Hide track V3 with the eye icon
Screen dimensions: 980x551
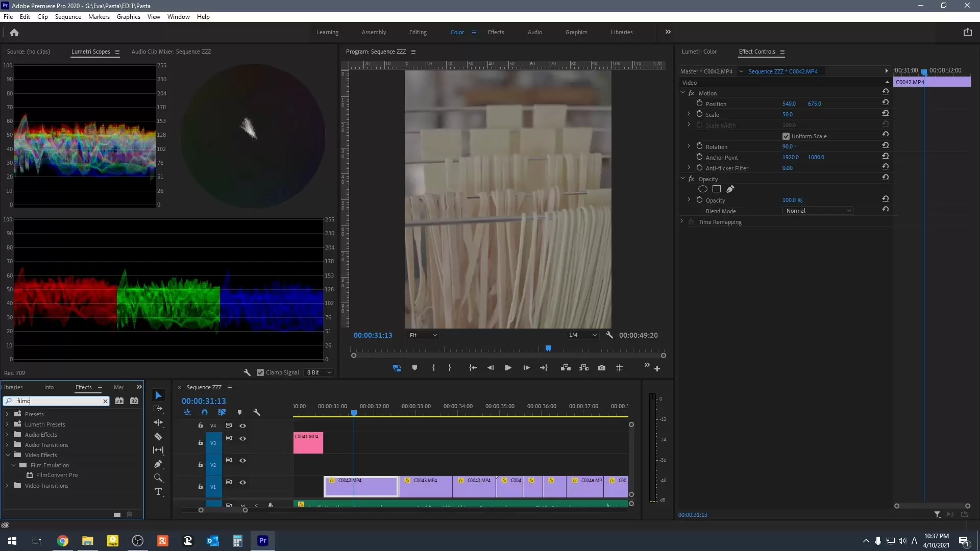pos(243,439)
